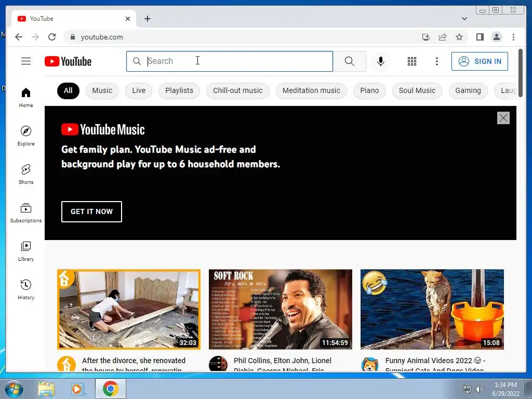This screenshot has width=532, height=399.
Task: Bookmark this tab with star icon
Action: click(x=459, y=37)
